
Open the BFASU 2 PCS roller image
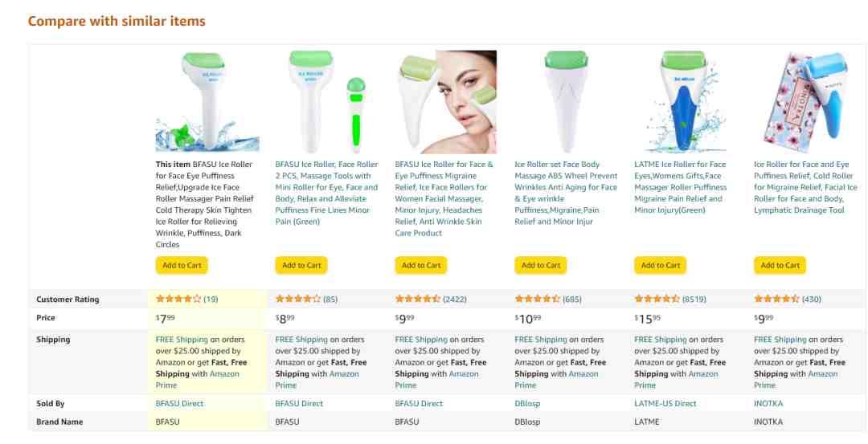(x=327, y=102)
